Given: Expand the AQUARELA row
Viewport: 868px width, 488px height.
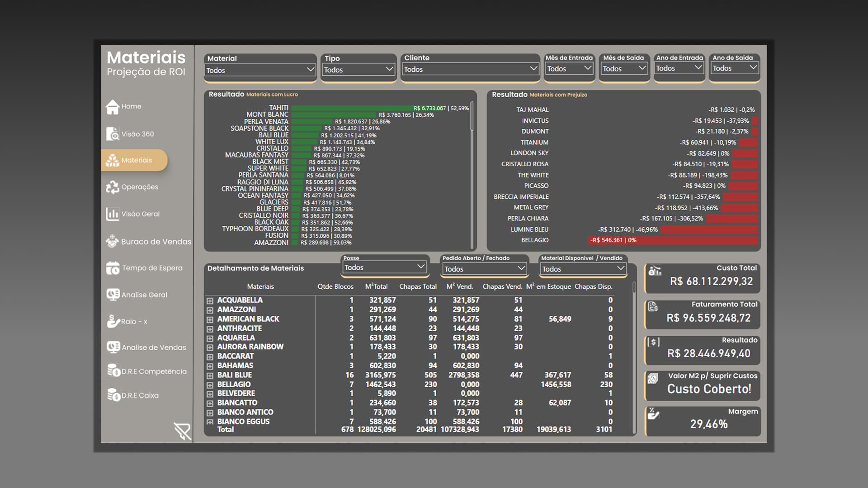Looking at the screenshot, I should tap(210, 338).
